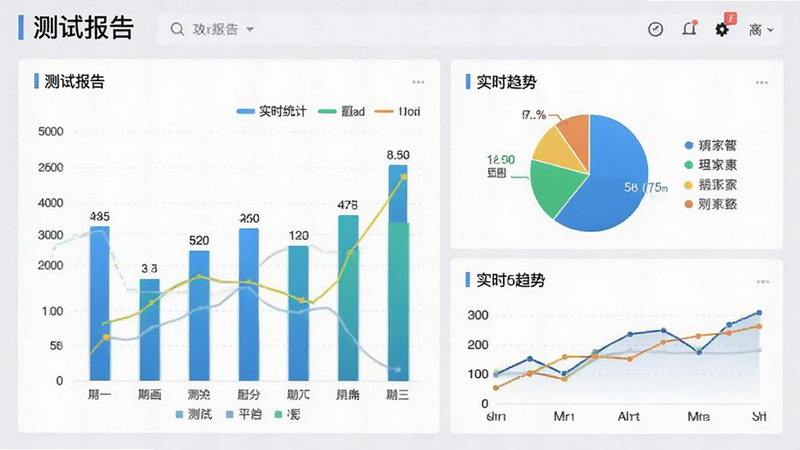Click the 300 axis label in line chart

click(478, 315)
